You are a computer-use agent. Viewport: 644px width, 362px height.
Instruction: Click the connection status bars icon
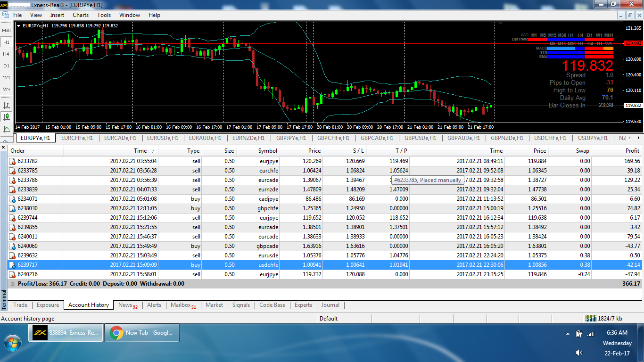coord(590,318)
